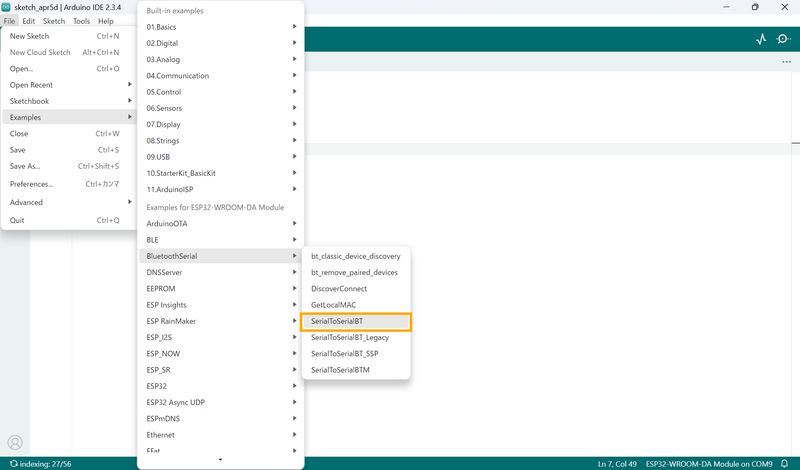Open bt_classic_device_discovery example

click(356, 256)
